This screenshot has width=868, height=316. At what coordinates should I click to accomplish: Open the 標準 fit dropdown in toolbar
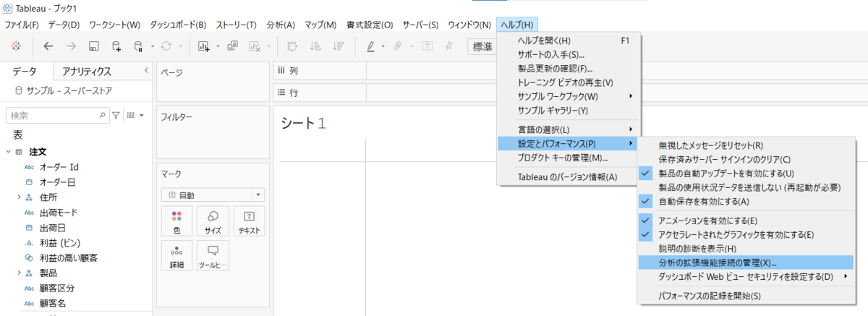coord(482,46)
